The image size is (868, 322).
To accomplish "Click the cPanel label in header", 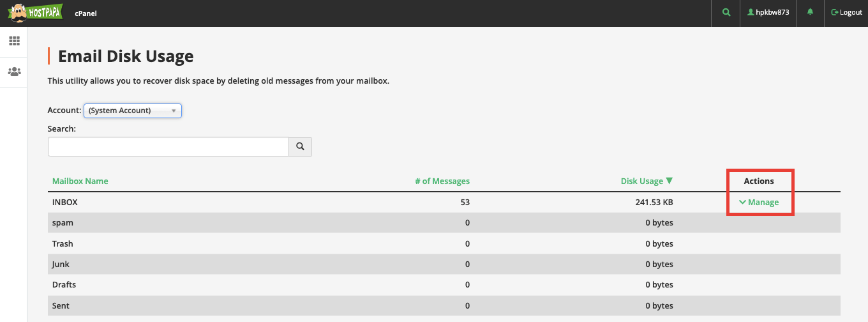I will point(86,13).
